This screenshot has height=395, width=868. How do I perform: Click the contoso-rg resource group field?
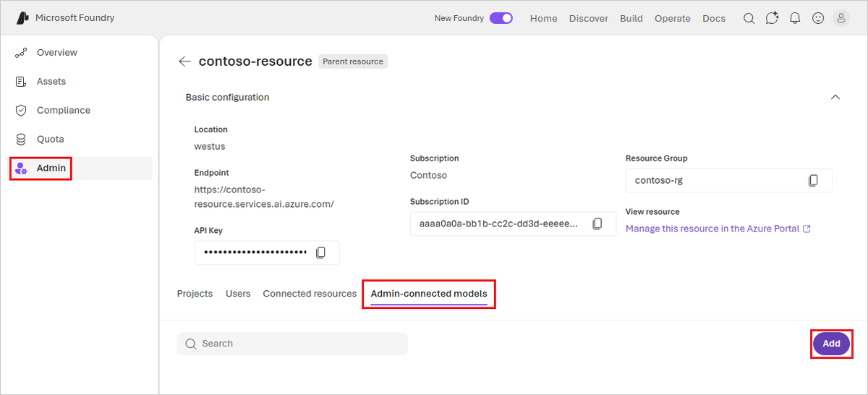click(728, 180)
